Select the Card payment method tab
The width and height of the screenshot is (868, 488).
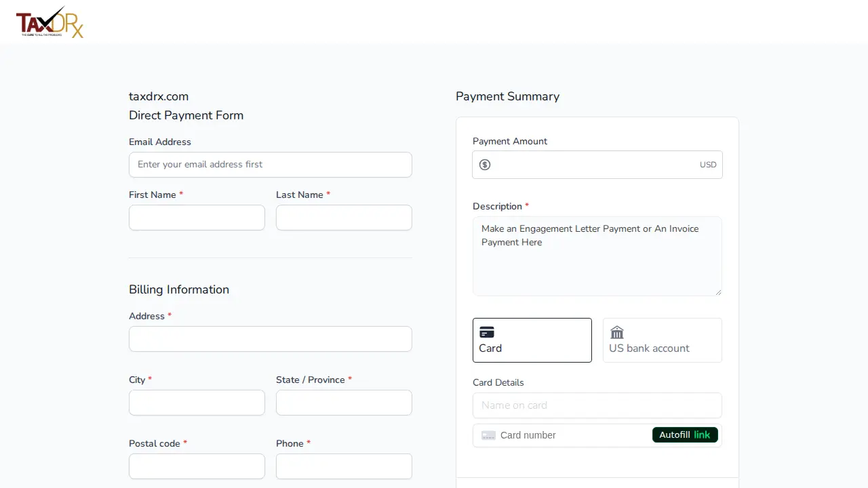tap(532, 340)
